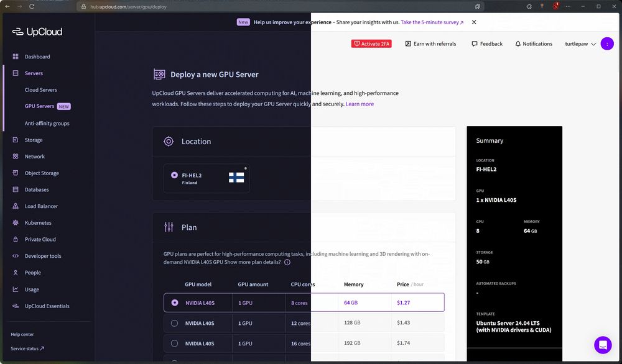Open the chat support bubble
The height and width of the screenshot is (364, 622).
[x=602, y=345]
